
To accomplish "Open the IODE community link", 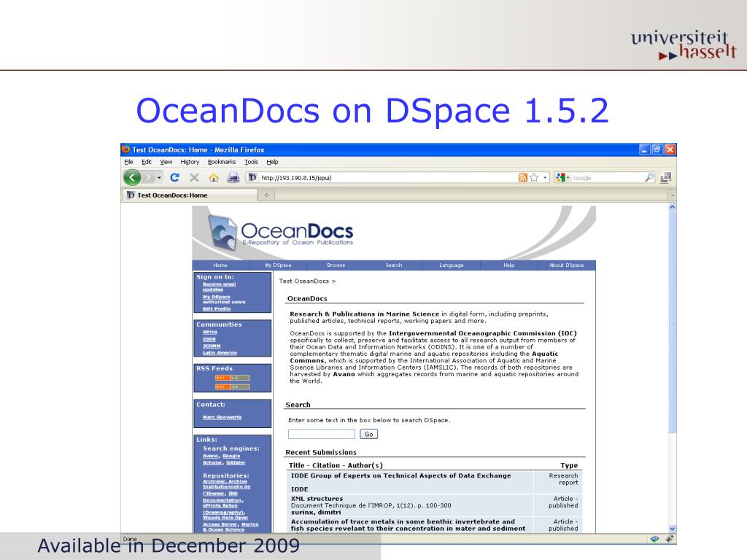I will pyautogui.click(x=209, y=339).
